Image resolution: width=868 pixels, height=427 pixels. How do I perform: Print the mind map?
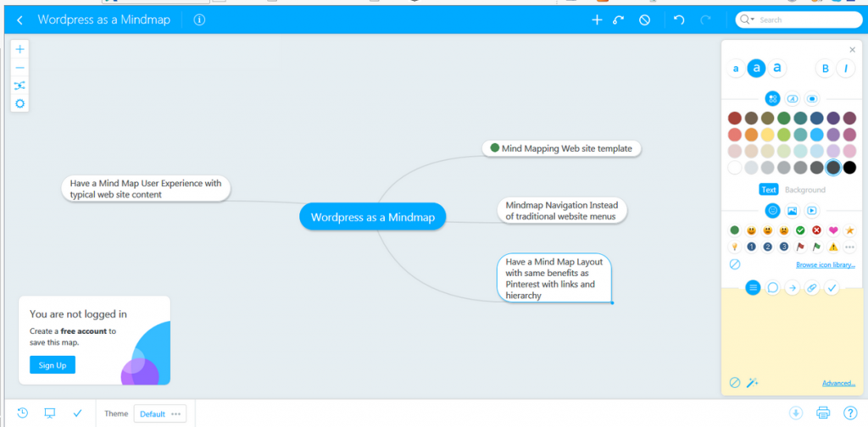tap(823, 413)
